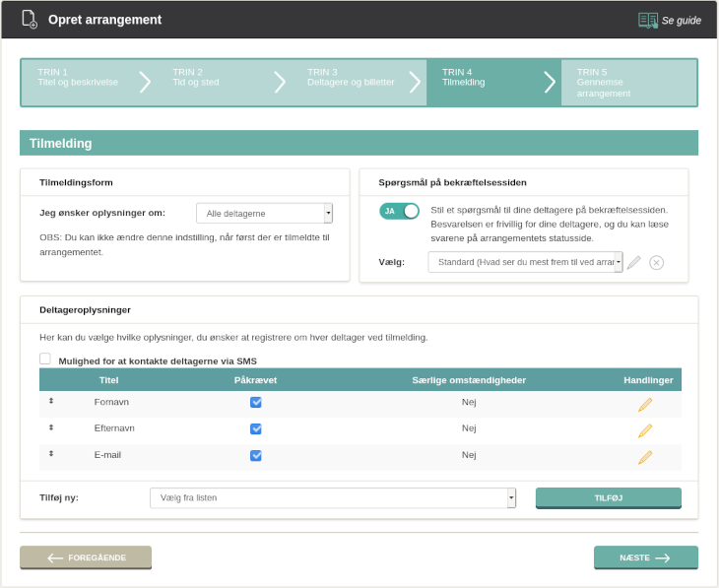
Task: Remove selected question with circled X icon
Action: point(657,262)
